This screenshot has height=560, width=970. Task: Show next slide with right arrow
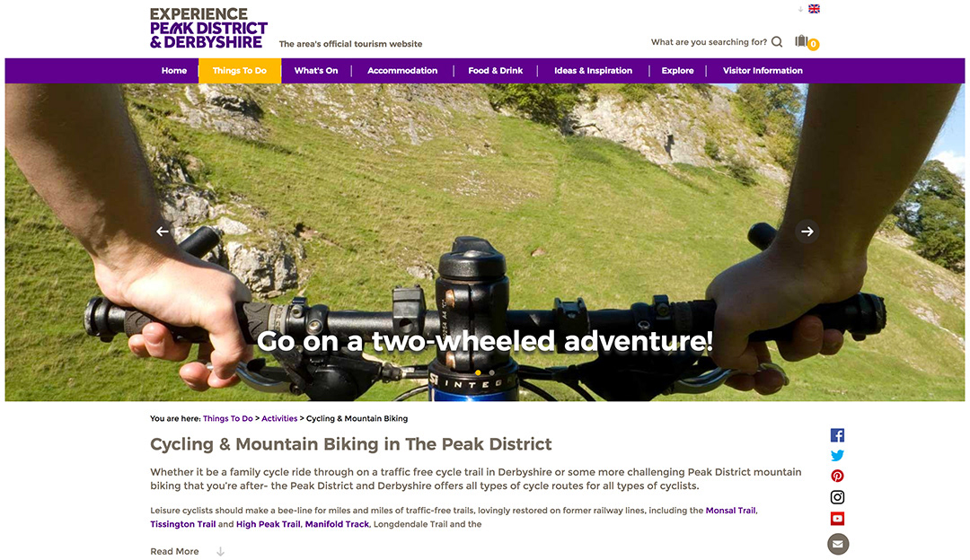pos(807,232)
